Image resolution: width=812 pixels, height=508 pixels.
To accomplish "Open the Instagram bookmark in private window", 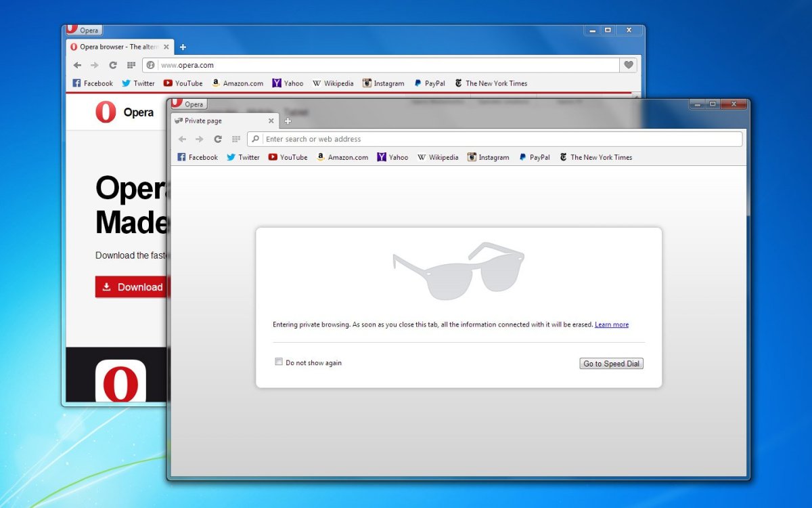I will (x=488, y=157).
